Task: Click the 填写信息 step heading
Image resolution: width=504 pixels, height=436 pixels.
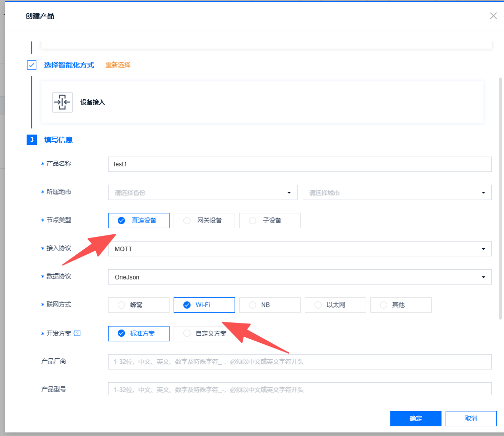Action: (58, 140)
